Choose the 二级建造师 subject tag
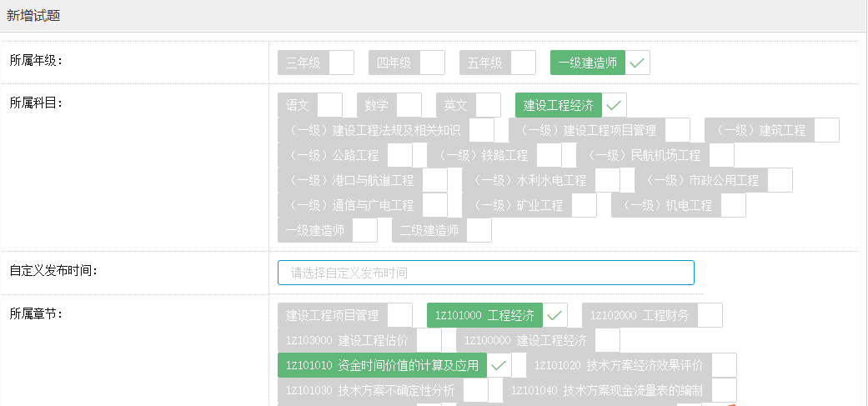Screen dimensions: 868x406 coord(429,230)
